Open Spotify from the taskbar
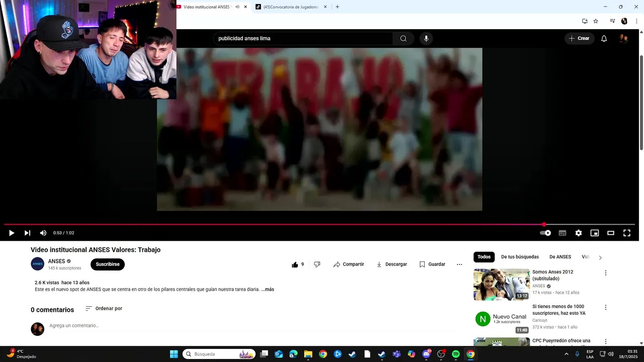 [x=456, y=354]
